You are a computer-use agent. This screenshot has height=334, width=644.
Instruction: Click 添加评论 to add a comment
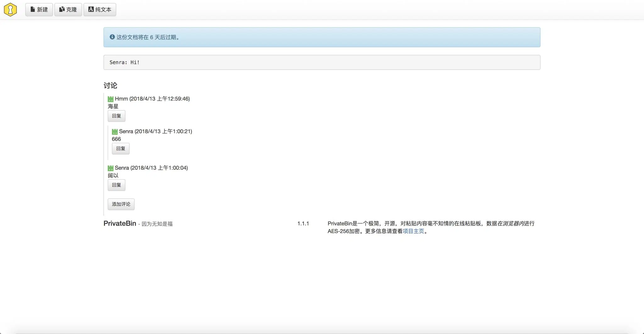coord(121,204)
